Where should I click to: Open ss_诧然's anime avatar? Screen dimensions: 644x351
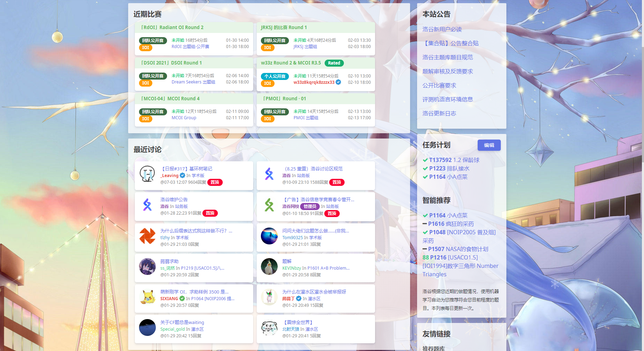(x=147, y=266)
